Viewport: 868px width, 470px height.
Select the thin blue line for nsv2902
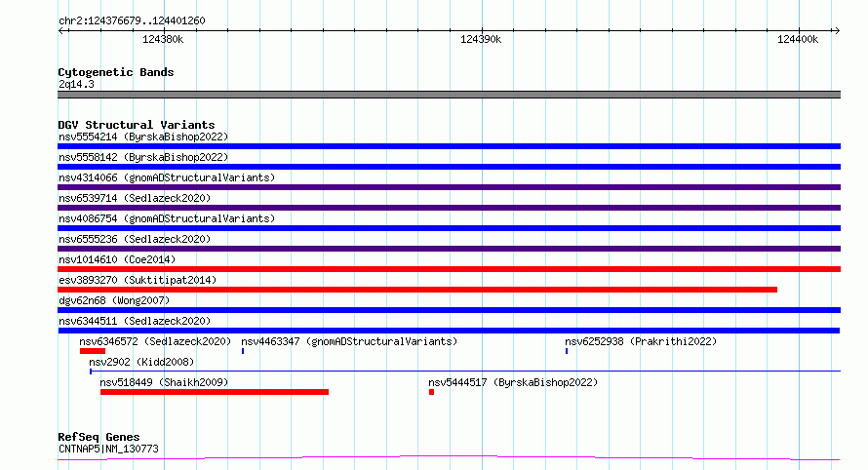(x=465, y=371)
